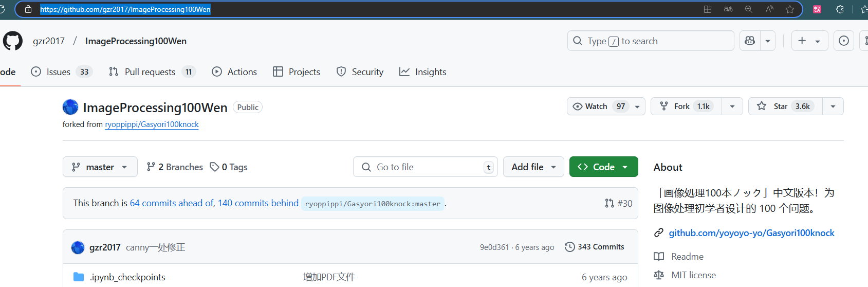868x287 pixels.
Task: Open the master branch dropdown
Action: [x=100, y=167]
